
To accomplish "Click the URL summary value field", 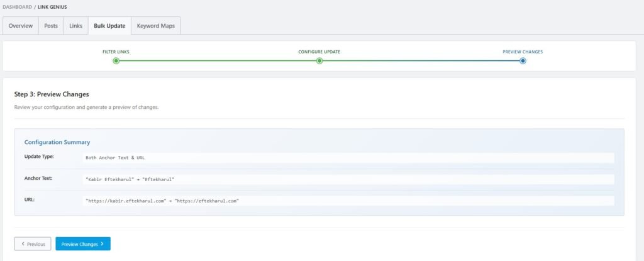I will (x=348, y=201).
